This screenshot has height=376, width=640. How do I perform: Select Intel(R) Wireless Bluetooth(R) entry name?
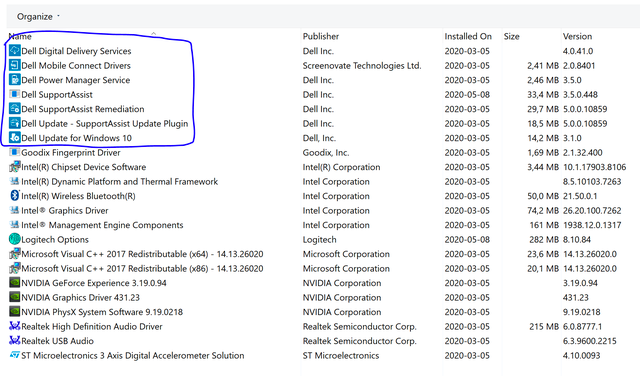(78, 196)
